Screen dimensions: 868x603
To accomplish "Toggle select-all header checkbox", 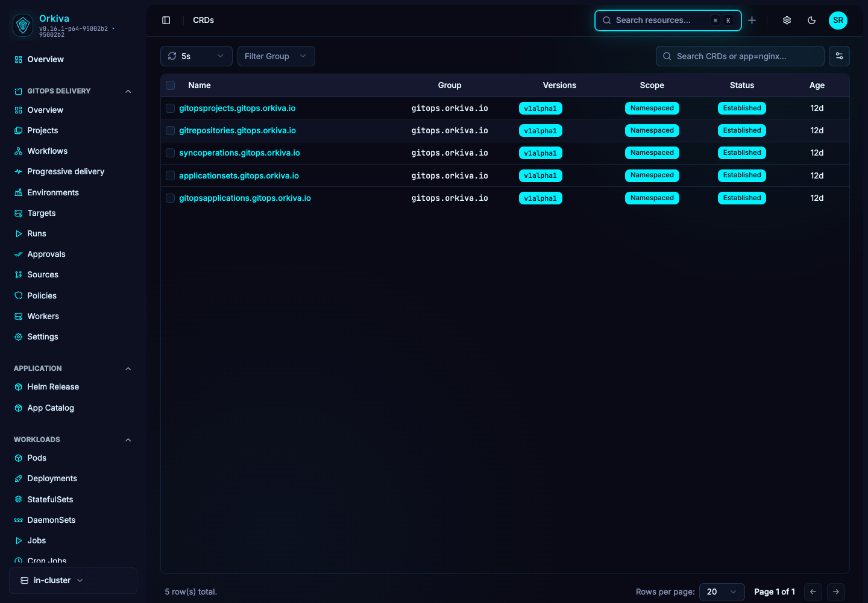I will (x=171, y=86).
